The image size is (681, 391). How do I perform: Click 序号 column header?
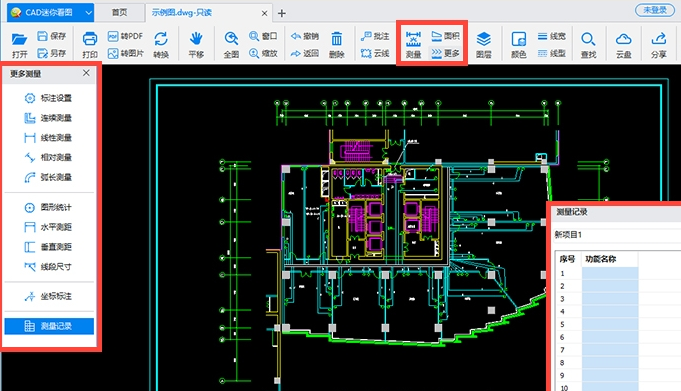[567, 259]
